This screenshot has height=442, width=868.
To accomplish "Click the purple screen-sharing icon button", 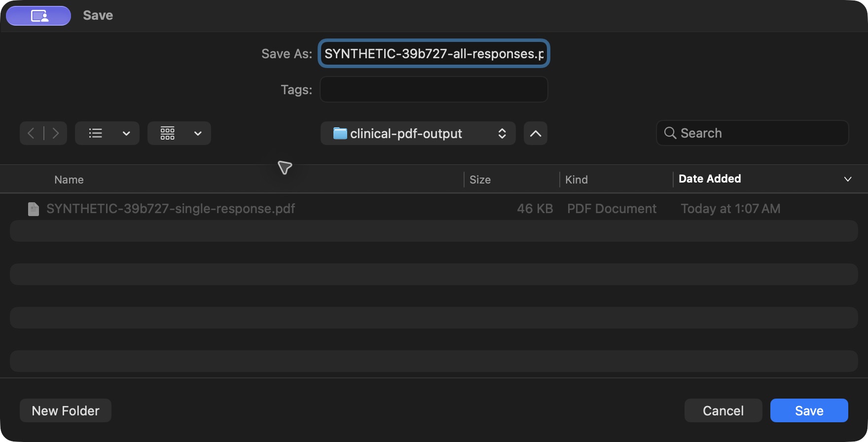I will (38, 16).
